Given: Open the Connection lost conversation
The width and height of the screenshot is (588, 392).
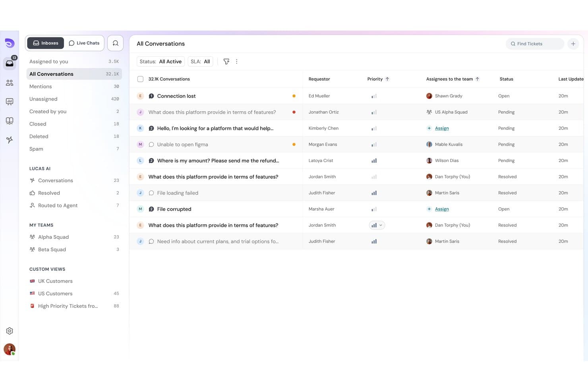Looking at the screenshot, I should 176,96.
